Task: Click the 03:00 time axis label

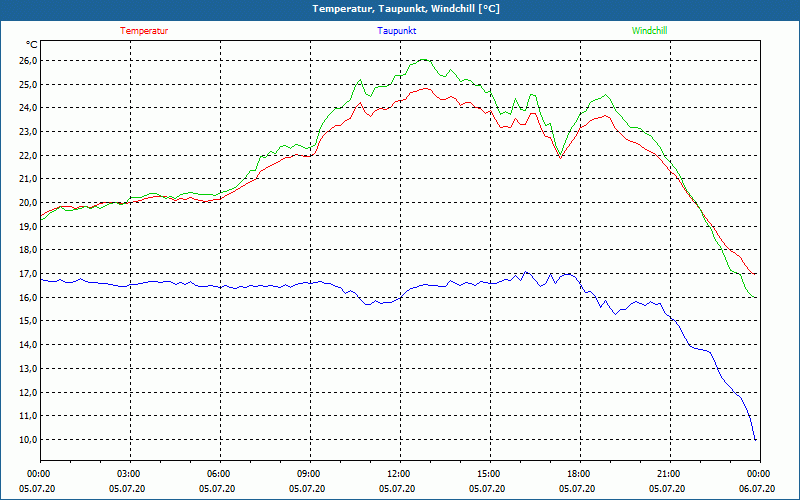Action: (x=130, y=473)
